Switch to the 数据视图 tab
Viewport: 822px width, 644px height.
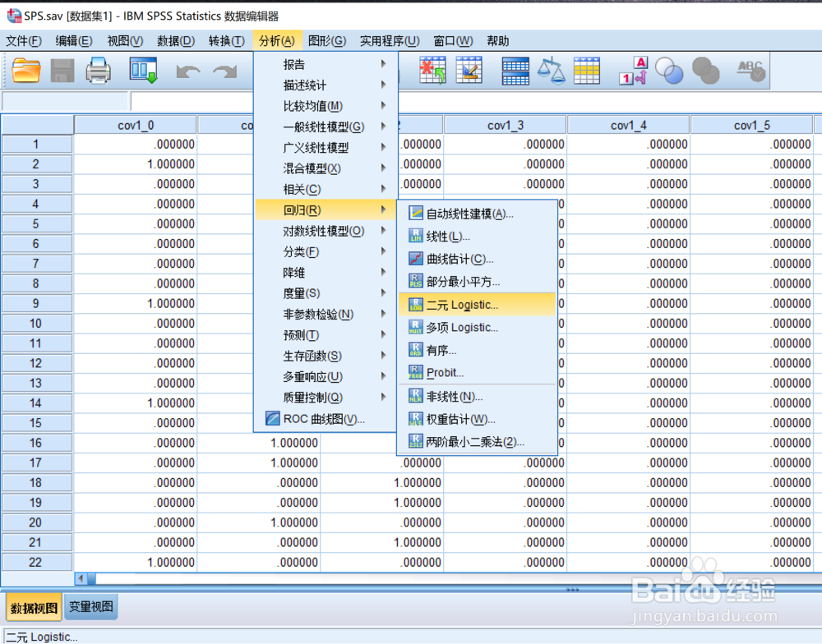coord(34,608)
